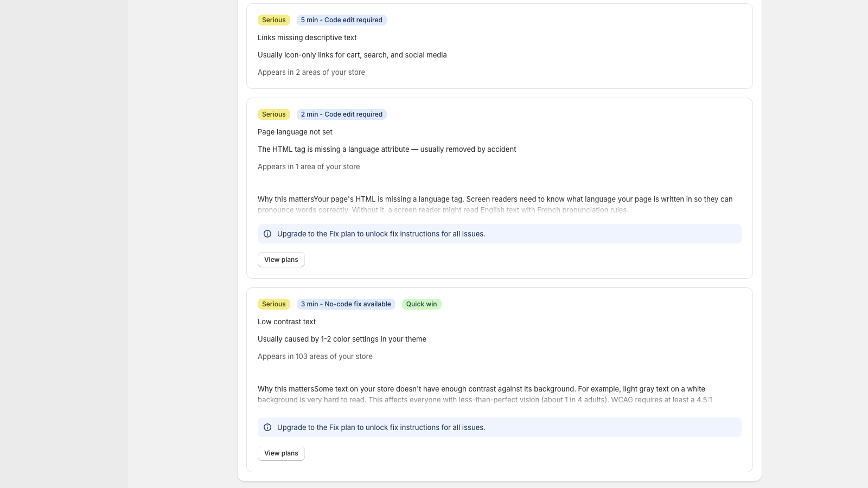868x488 pixels.
Task: Click the Upgrade to Fix plan banner link
Action: coord(381,234)
